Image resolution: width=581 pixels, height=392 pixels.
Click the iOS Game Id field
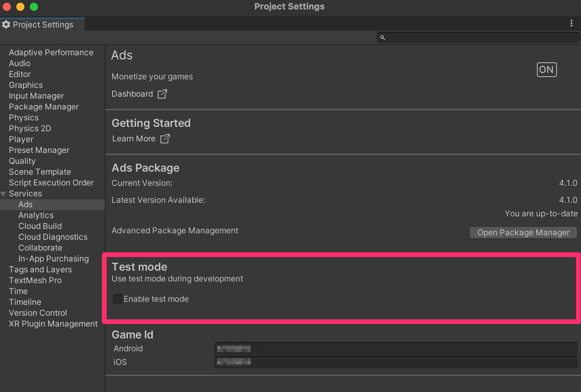396,362
